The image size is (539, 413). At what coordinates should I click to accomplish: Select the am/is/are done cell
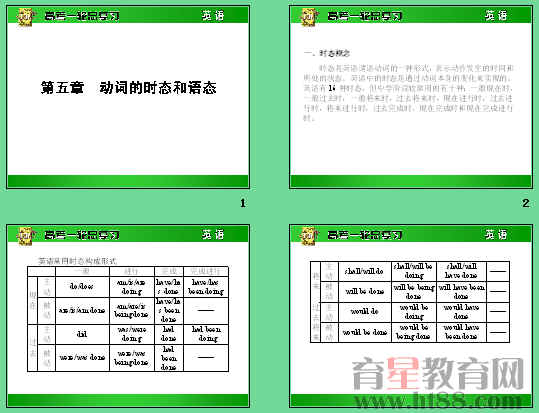tap(82, 311)
